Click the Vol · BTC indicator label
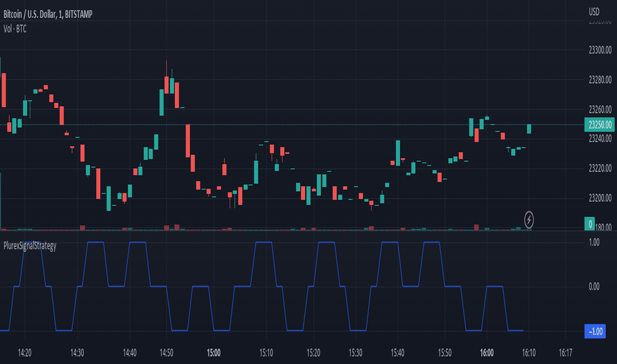617x364 pixels. click(15, 28)
